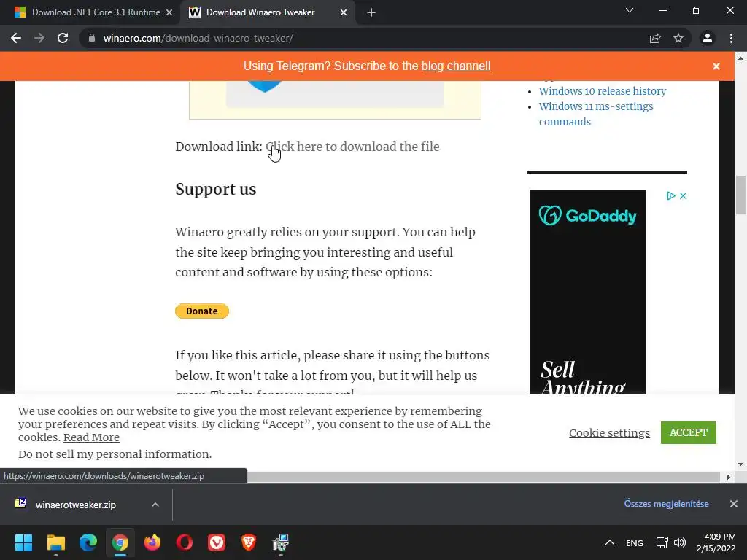Dismiss the orange Telegram banner
The width and height of the screenshot is (747, 560).
(716, 66)
